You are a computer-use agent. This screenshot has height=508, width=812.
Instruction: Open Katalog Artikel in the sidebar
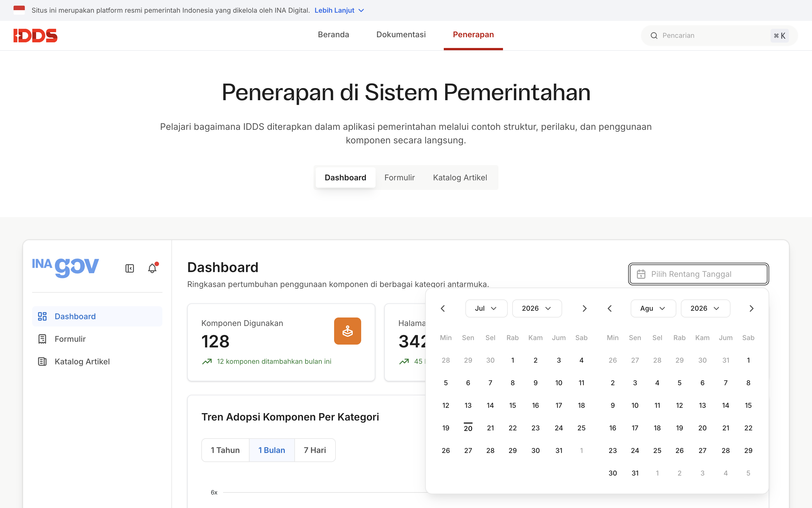click(97, 362)
